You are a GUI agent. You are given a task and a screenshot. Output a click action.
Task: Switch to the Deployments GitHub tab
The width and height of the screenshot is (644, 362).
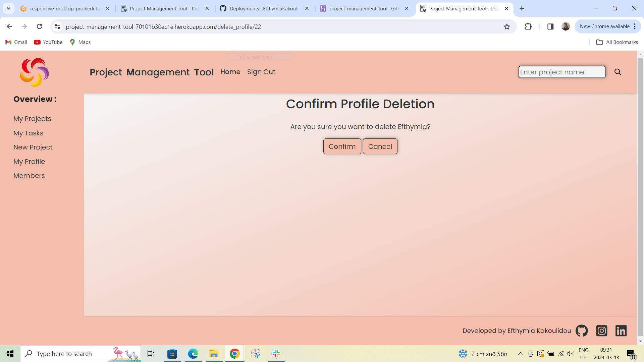(x=264, y=8)
